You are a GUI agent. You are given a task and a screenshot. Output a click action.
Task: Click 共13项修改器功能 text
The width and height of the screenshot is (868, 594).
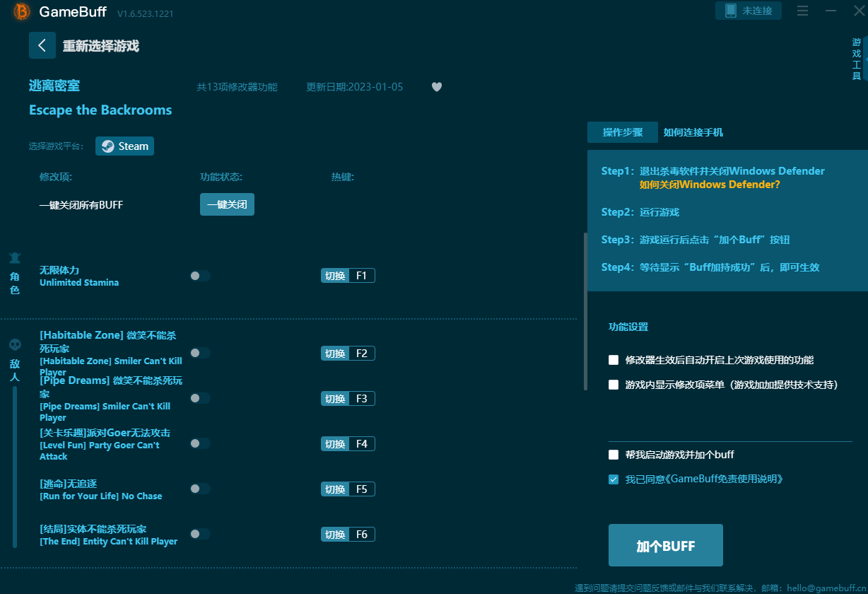[x=237, y=87]
